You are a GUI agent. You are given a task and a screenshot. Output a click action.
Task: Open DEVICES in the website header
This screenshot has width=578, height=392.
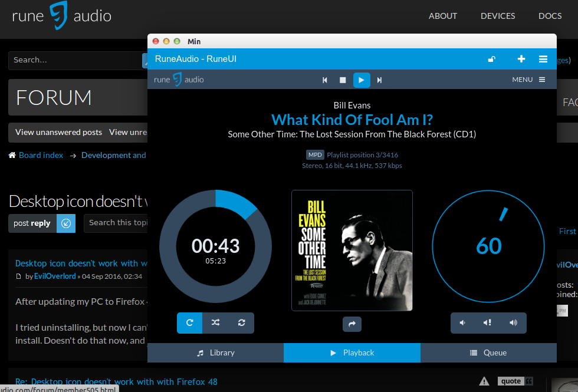point(498,16)
